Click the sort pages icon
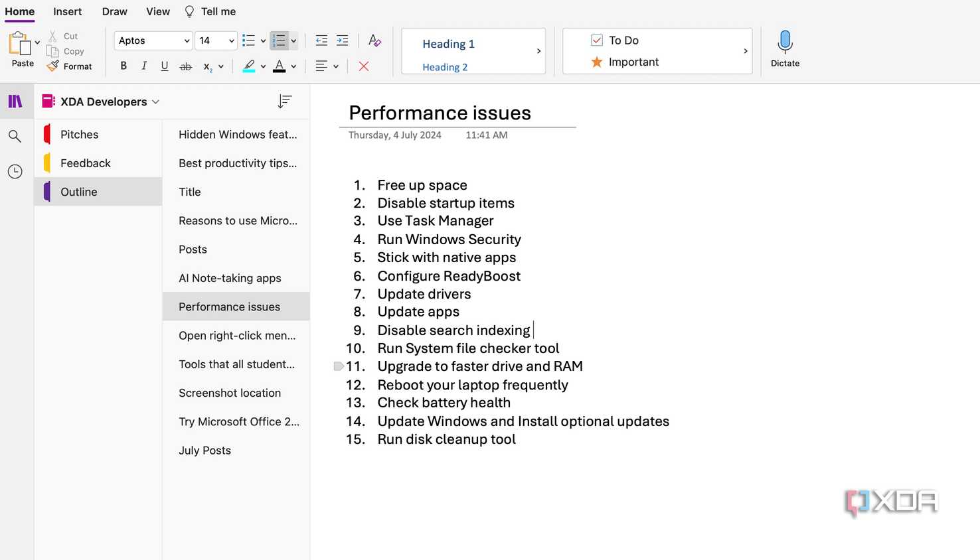Screen dimensions: 980x560 285,102
